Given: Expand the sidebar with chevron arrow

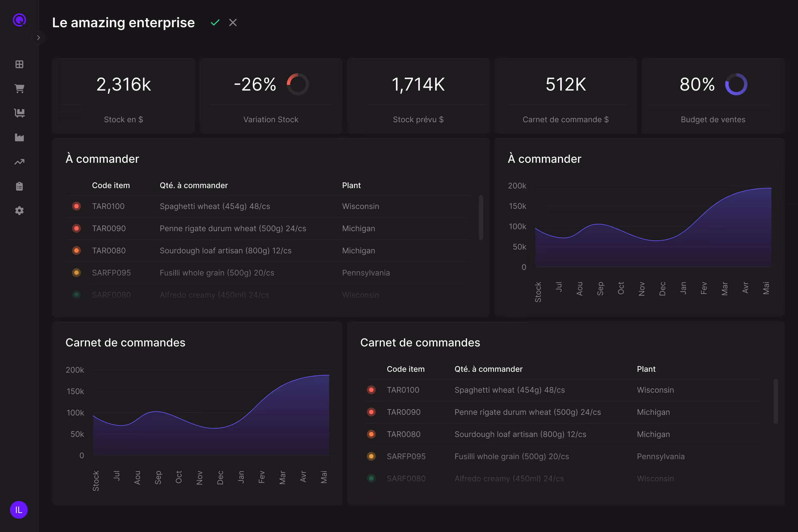Looking at the screenshot, I should point(38,38).
